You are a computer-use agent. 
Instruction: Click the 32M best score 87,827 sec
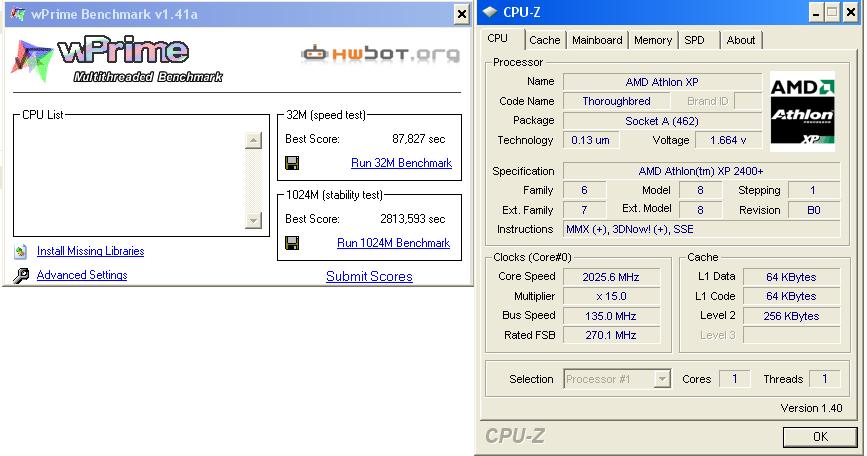click(419, 139)
